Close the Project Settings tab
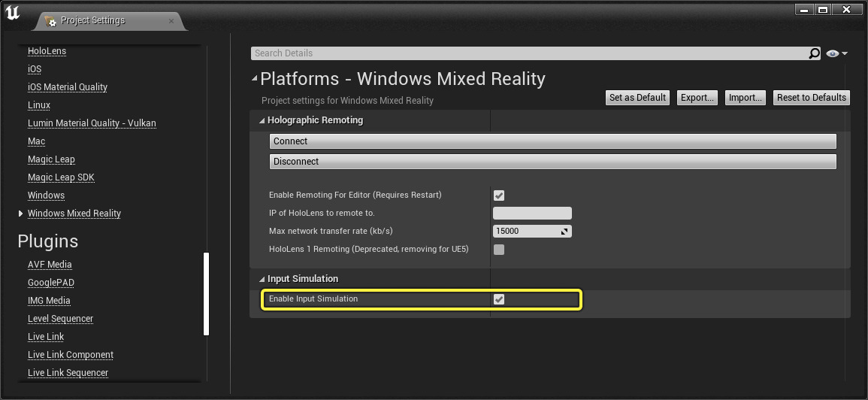Viewport: 868px width, 400px height. (x=171, y=21)
